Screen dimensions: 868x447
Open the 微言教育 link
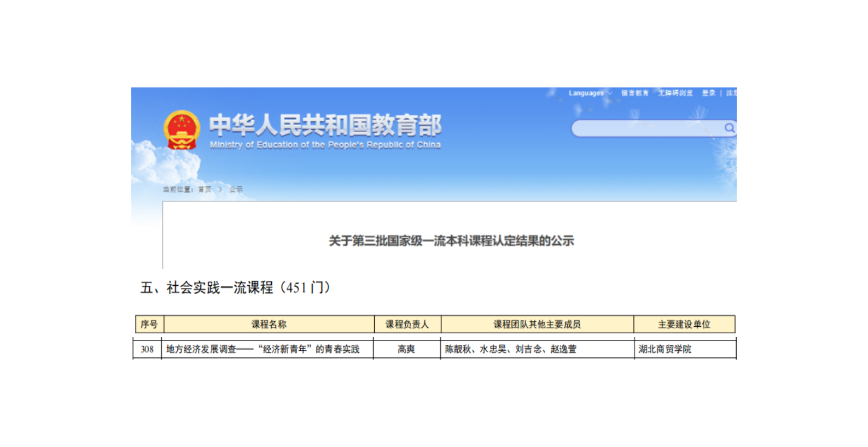[x=634, y=93]
